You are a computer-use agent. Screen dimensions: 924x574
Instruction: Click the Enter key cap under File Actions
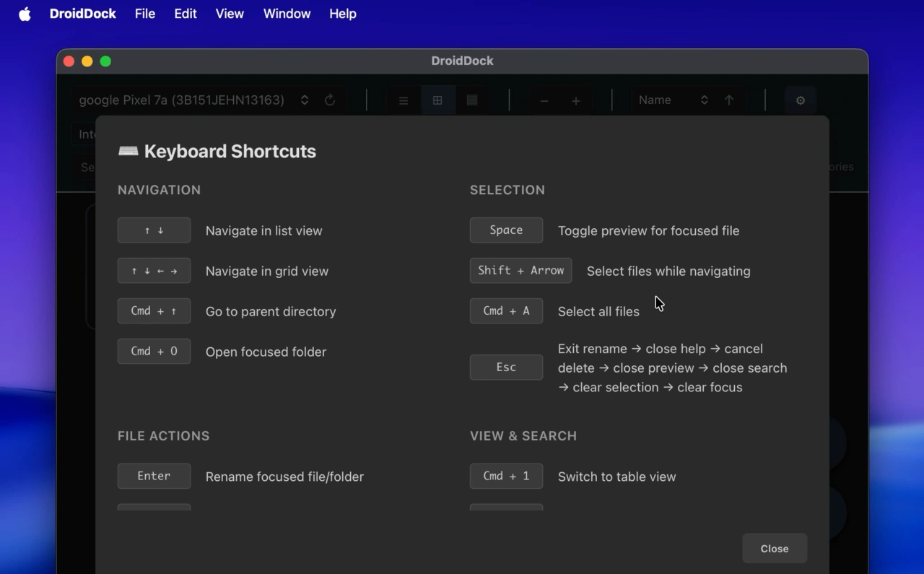[154, 477]
